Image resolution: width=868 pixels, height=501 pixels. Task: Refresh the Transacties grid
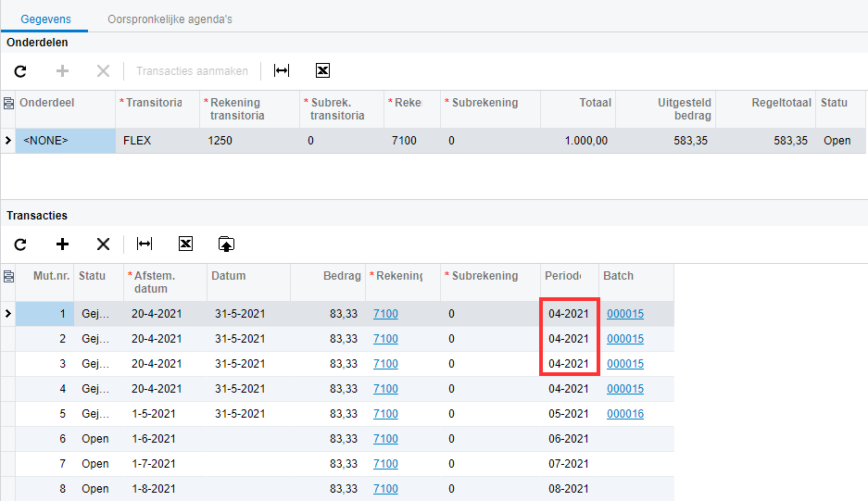[x=20, y=244]
